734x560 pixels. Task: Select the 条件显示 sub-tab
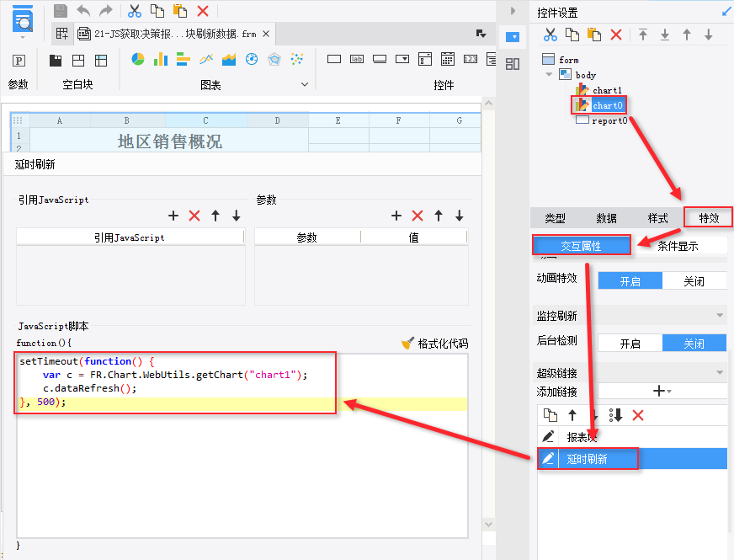pyautogui.click(x=678, y=245)
